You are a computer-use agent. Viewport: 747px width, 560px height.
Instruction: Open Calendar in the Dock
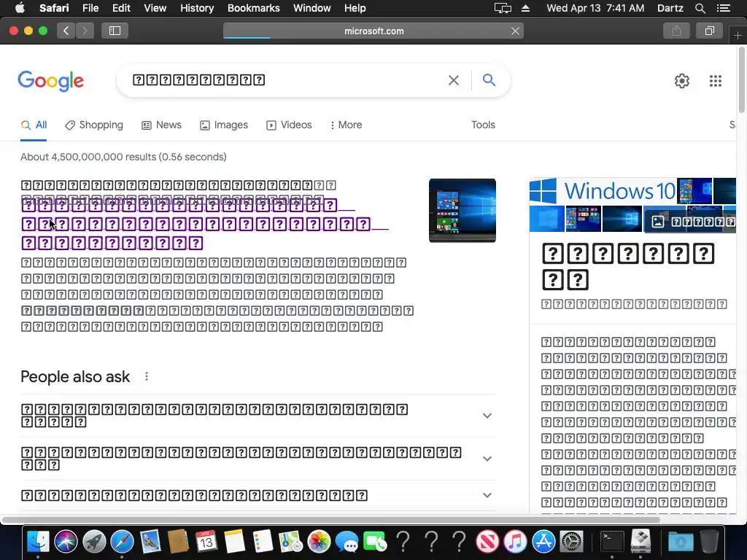coord(206,542)
